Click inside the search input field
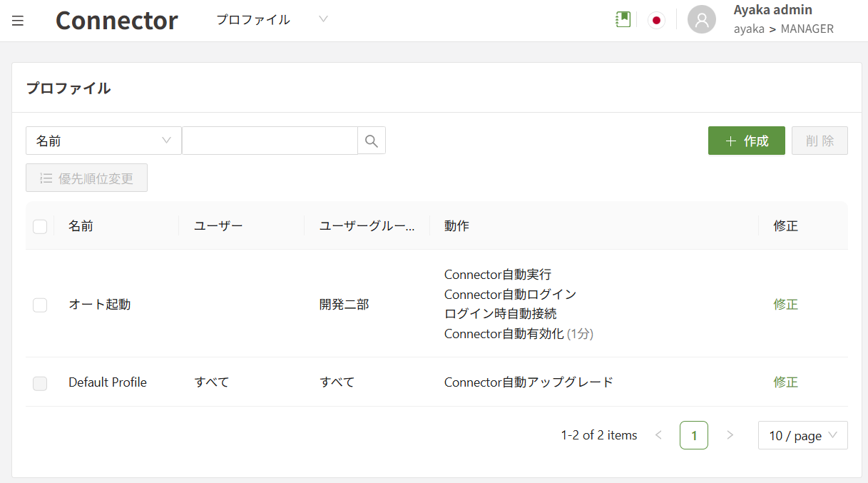Viewport: 868px width, 483px height. [x=270, y=140]
